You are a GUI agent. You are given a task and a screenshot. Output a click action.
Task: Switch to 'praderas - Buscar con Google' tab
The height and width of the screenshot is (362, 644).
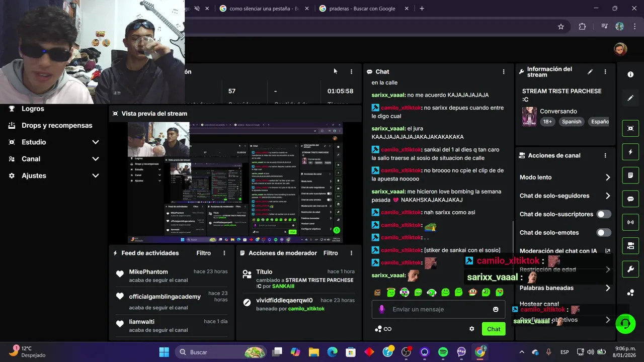(362, 9)
